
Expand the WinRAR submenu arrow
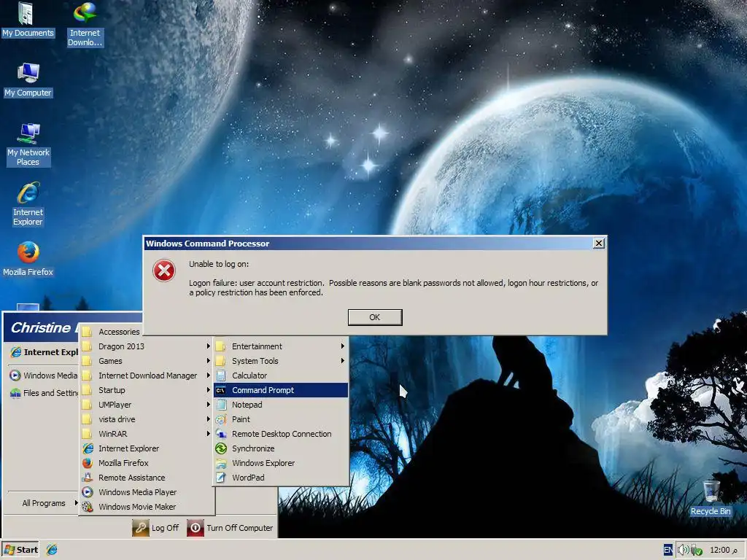pos(208,434)
